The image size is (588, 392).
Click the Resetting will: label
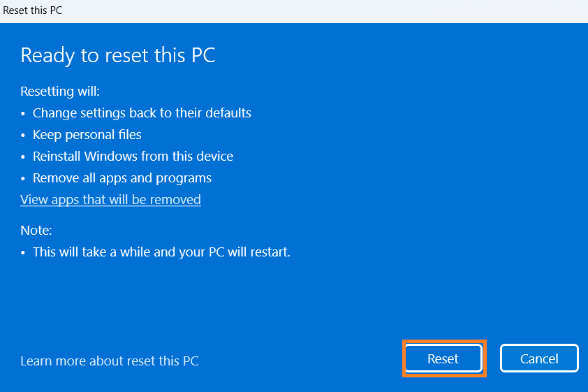(x=60, y=92)
